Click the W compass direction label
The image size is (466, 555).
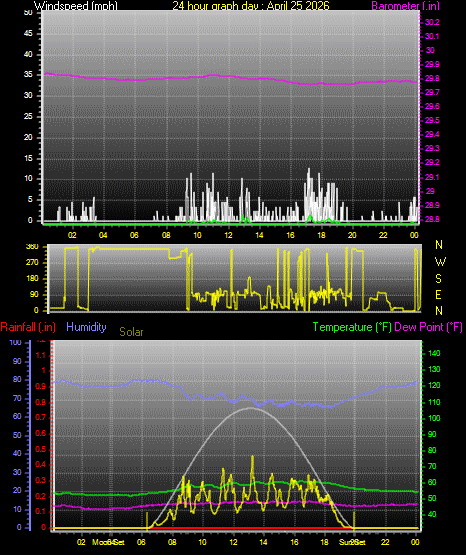[440, 262]
